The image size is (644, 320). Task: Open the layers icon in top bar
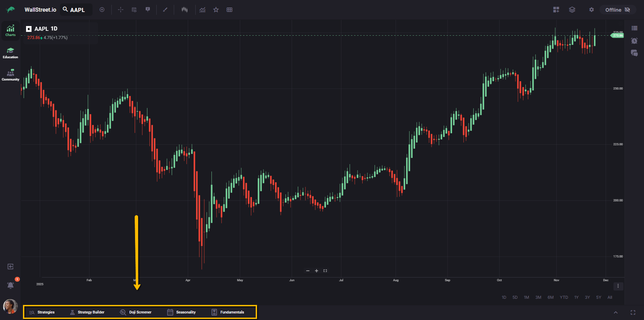click(572, 10)
